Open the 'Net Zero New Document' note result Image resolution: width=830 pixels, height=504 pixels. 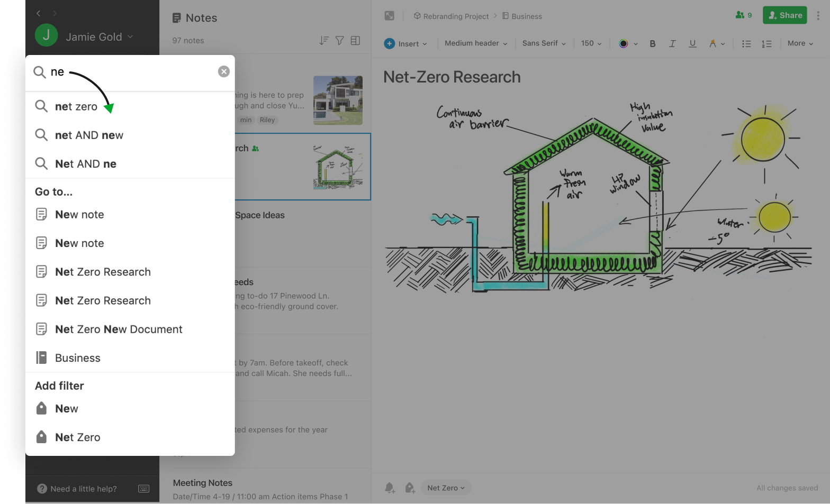(x=130, y=329)
